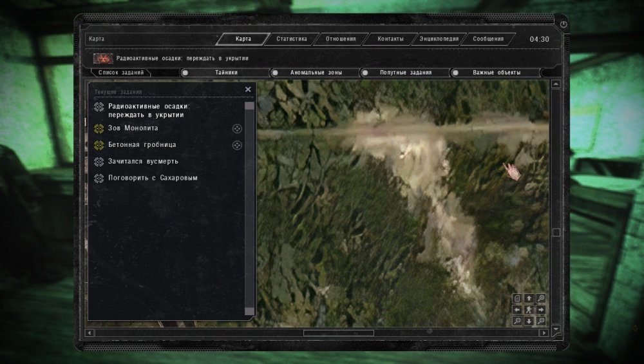Click the horizontal scrollbar right arrow
Viewport: 644px width, 364px height.
click(544, 333)
